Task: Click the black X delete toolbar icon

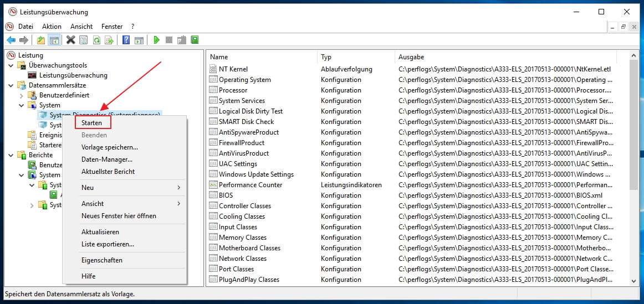Action: [70, 40]
